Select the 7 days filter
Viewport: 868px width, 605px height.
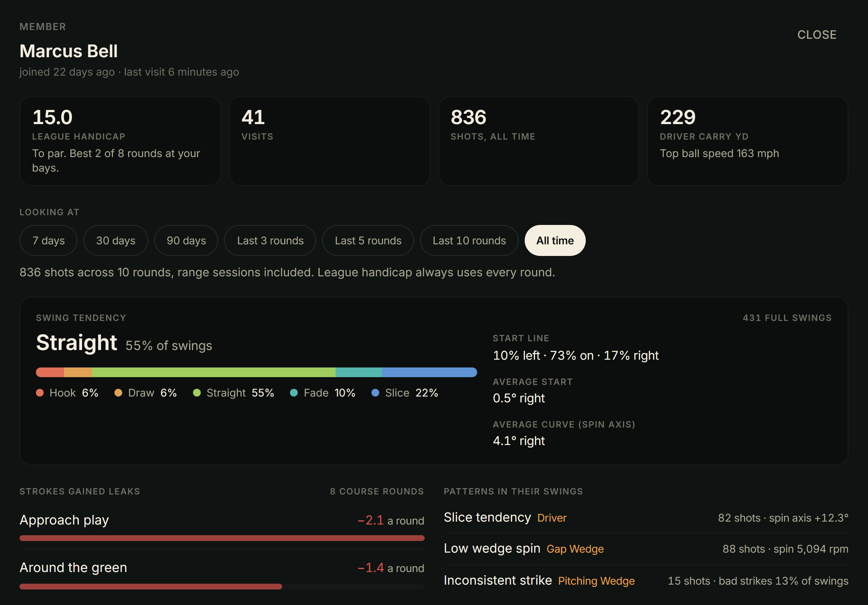[48, 240]
